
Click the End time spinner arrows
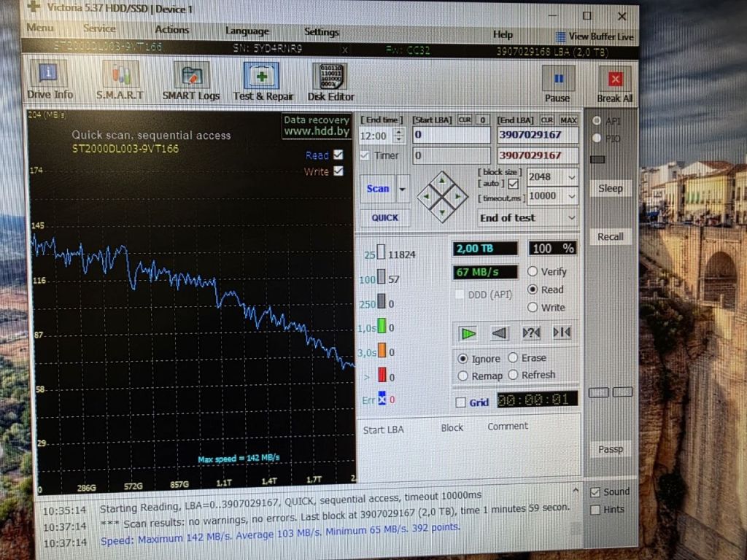(x=399, y=136)
